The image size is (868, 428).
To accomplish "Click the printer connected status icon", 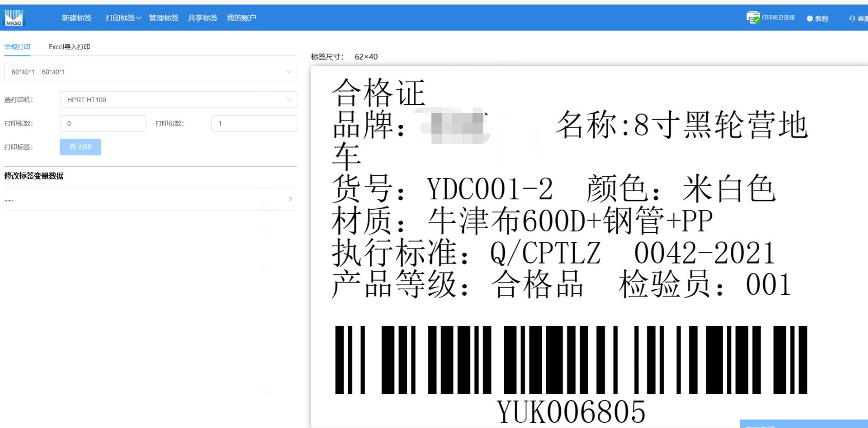I will point(753,17).
